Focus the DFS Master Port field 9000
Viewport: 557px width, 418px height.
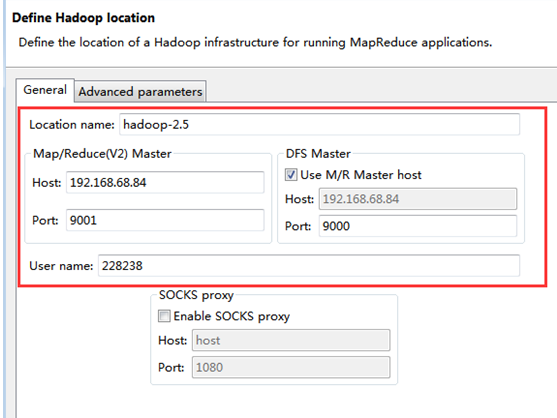[418, 226]
